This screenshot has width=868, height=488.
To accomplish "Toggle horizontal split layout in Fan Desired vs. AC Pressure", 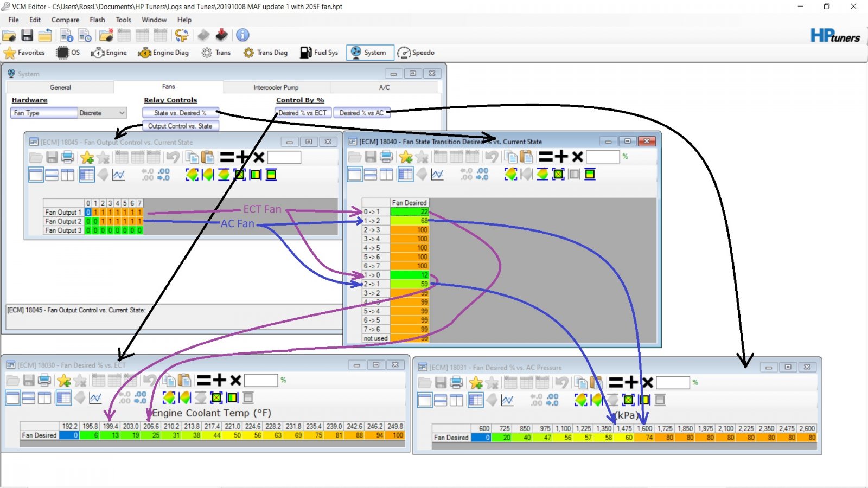I will (x=441, y=400).
